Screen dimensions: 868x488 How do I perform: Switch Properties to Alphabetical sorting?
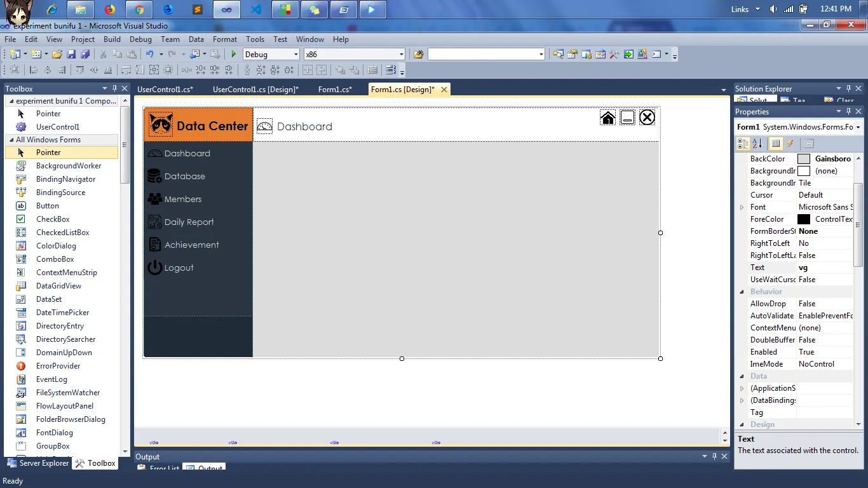[757, 144]
